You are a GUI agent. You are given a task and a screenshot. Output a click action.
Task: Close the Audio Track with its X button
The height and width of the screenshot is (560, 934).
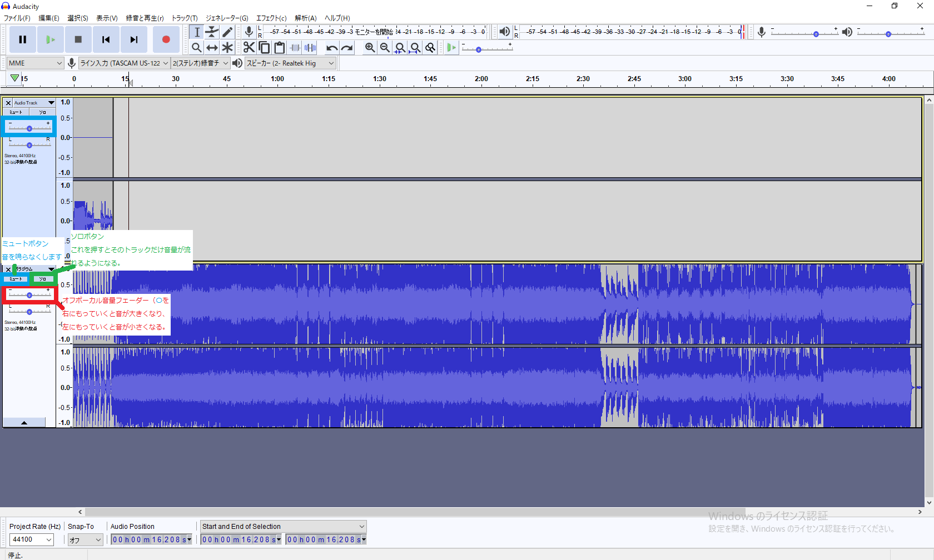[x=8, y=103]
